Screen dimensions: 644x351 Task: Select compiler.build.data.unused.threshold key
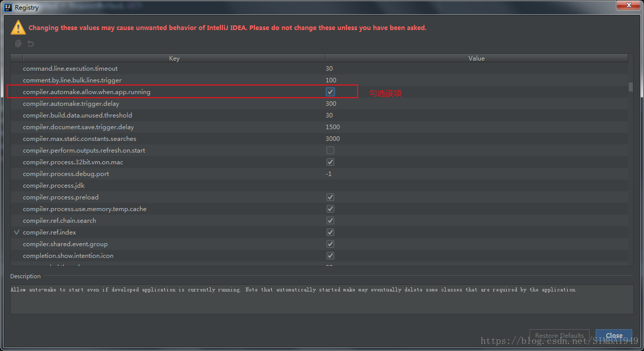tap(77, 115)
